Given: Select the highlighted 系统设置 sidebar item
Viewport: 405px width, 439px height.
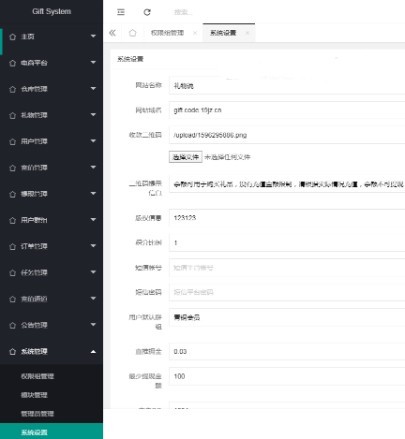Looking at the screenshot, I should [51, 432].
